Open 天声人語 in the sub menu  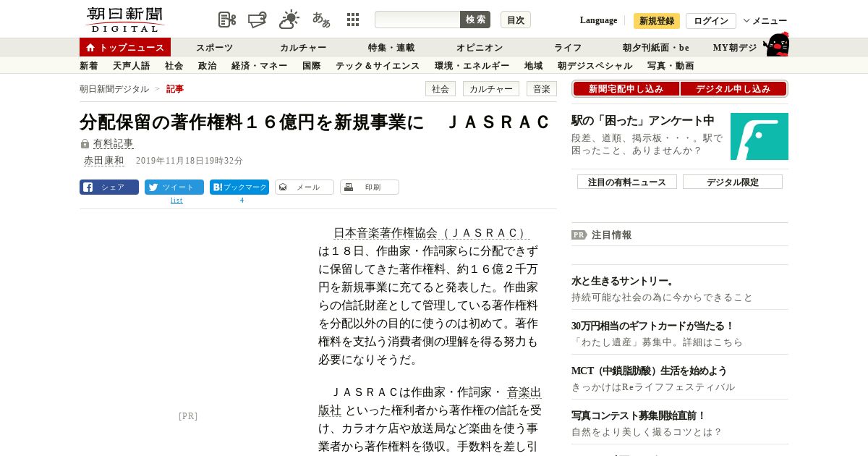click(131, 65)
